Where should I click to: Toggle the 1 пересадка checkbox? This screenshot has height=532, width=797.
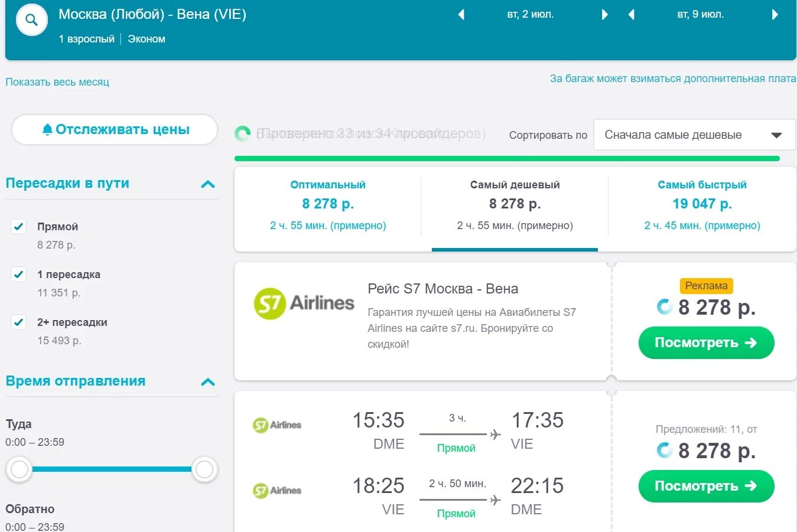tap(19, 274)
